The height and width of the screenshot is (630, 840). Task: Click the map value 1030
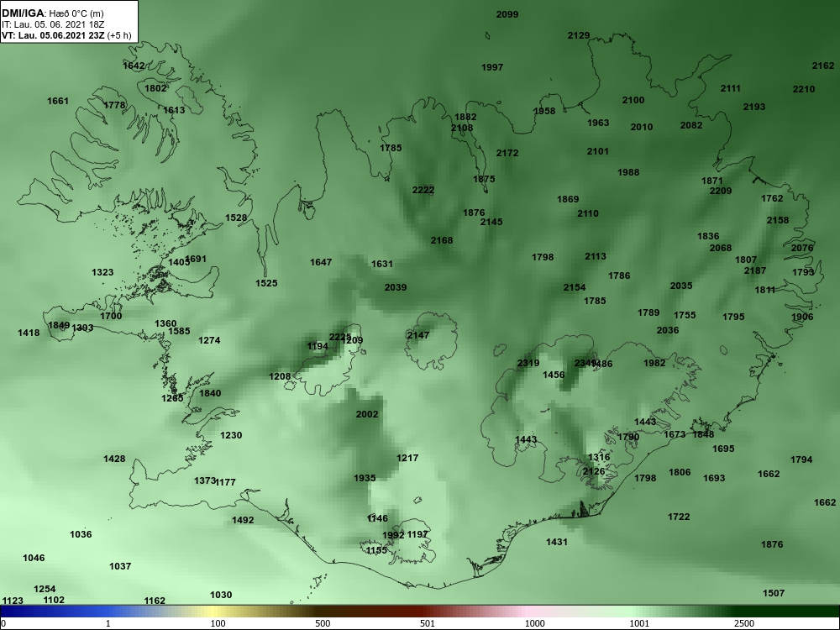pyautogui.click(x=221, y=595)
